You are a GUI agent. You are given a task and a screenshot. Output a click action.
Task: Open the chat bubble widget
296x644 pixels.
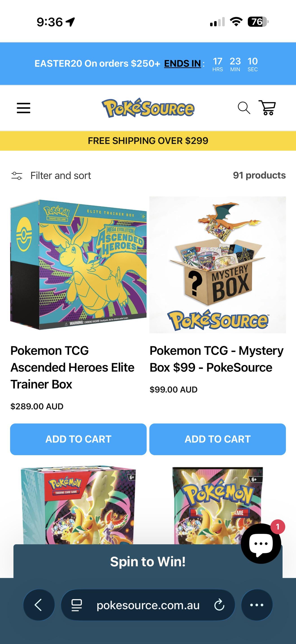tap(261, 543)
